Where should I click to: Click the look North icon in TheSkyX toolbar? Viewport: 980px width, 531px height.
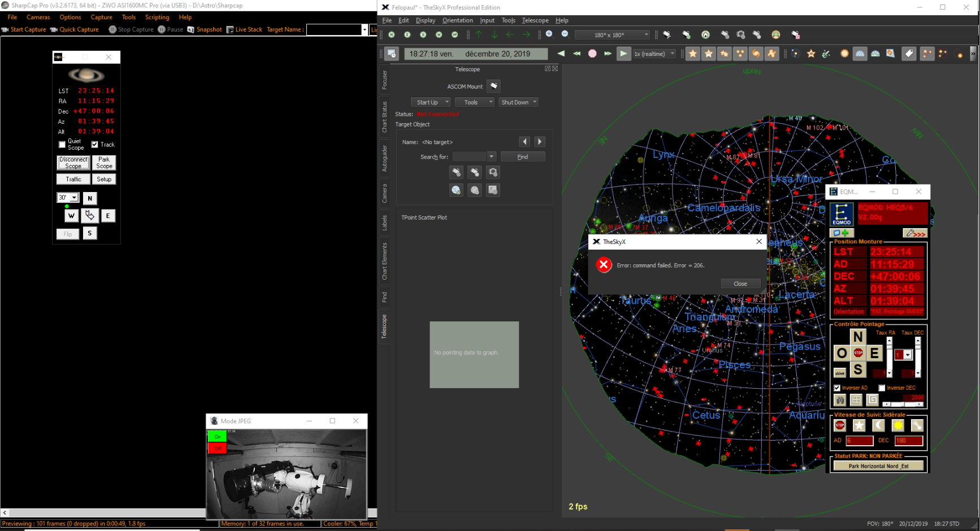[x=392, y=35]
